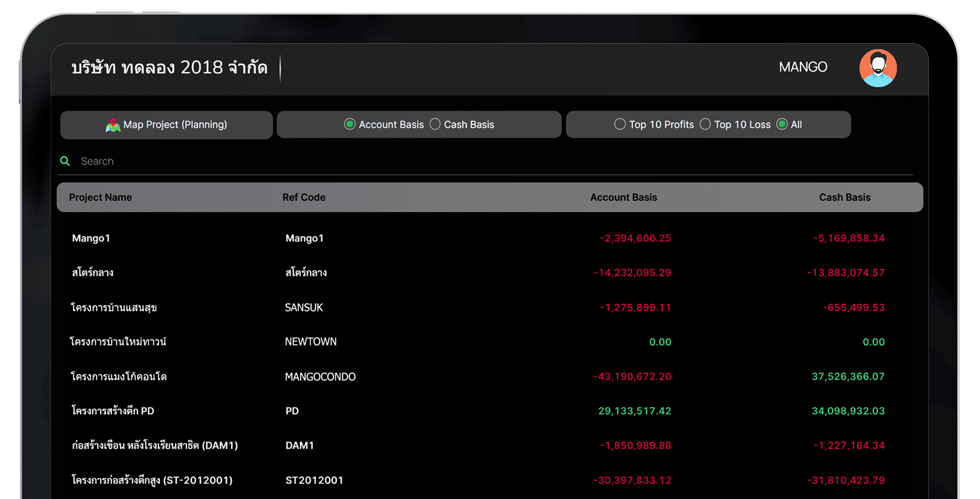This screenshot has height=499, width=980.
Task: Open the DAM1 project row
Action: pos(299,446)
